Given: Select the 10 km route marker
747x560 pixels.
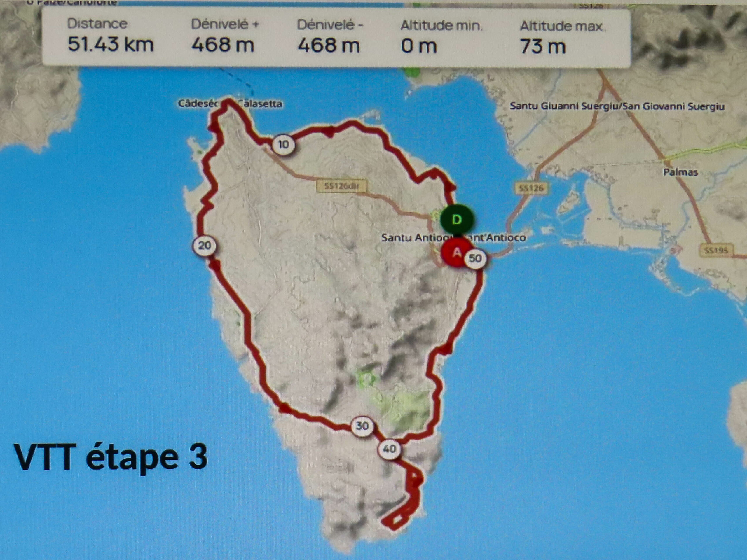Looking at the screenshot, I should [283, 145].
